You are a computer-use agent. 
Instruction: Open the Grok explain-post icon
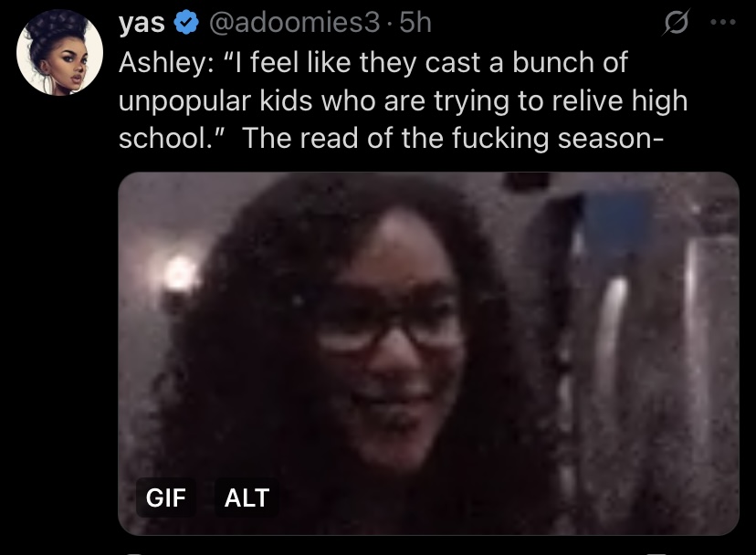pyautogui.click(x=676, y=23)
